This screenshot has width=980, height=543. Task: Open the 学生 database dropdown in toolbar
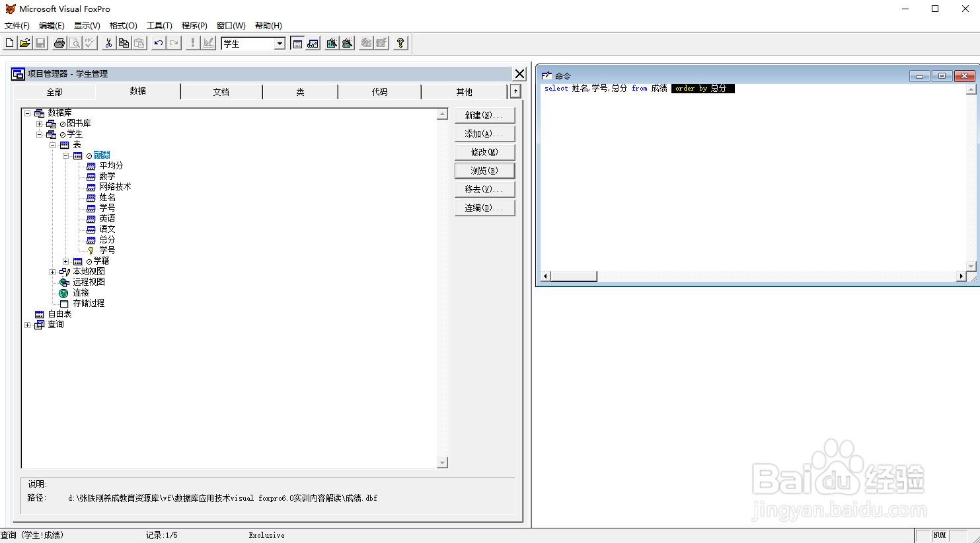(x=280, y=44)
